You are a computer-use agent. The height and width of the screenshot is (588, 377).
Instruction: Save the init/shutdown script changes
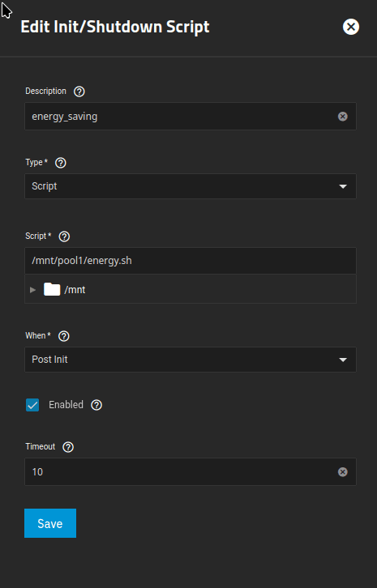click(50, 523)
